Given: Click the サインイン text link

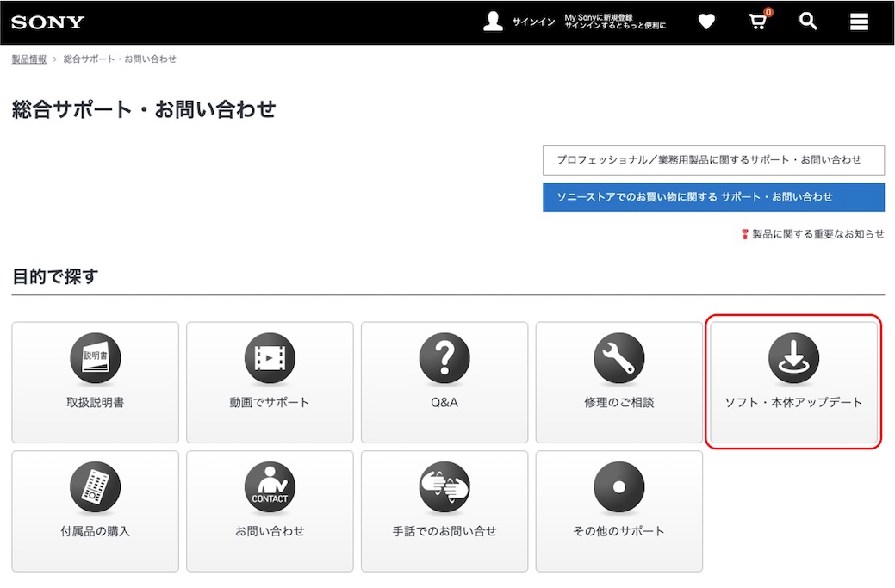Looking at the screenshot, I should [533, 22].
